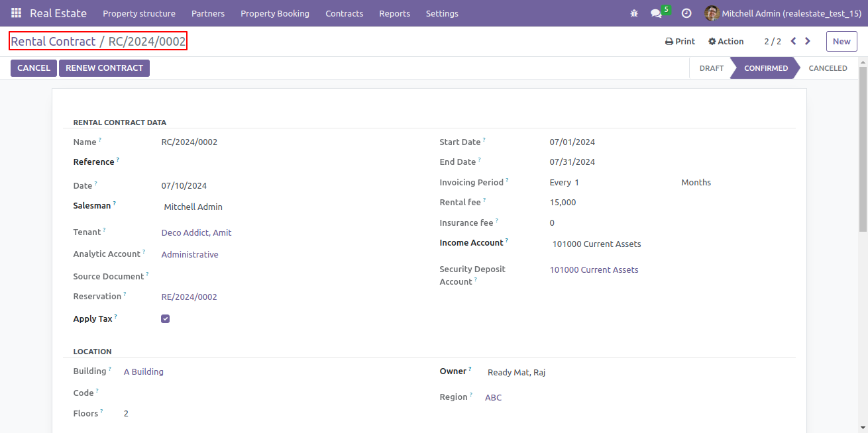The height and width of the screenshot is (433, 868).
Task: Click the vertical page scrollbar
Action: tap(863, 149)
